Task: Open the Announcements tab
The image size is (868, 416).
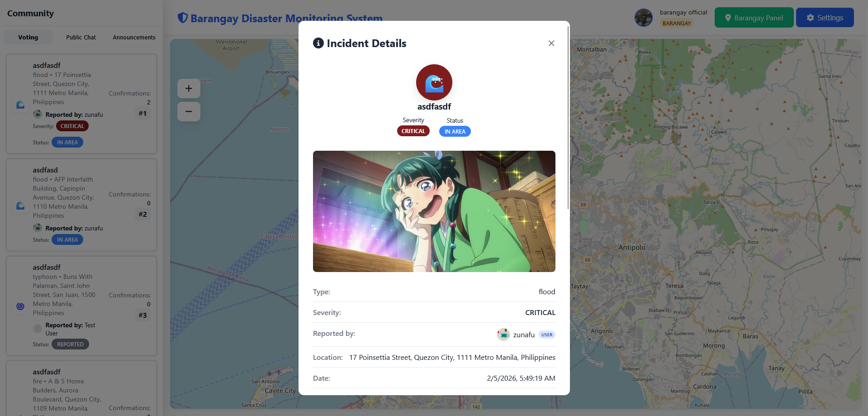Action: tap(134, 37)
